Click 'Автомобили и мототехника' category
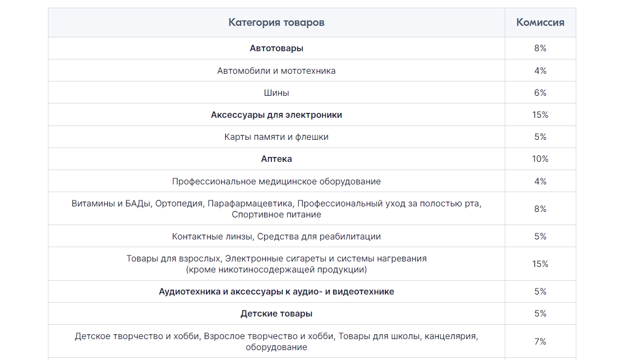This screenshot has height=360, width=644. [x=276, y=70]
